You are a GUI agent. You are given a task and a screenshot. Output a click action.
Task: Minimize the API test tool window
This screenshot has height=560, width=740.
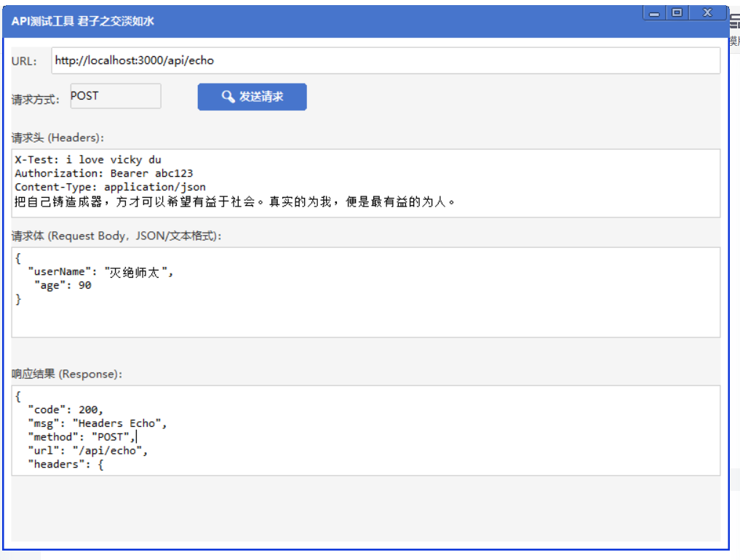654,13
